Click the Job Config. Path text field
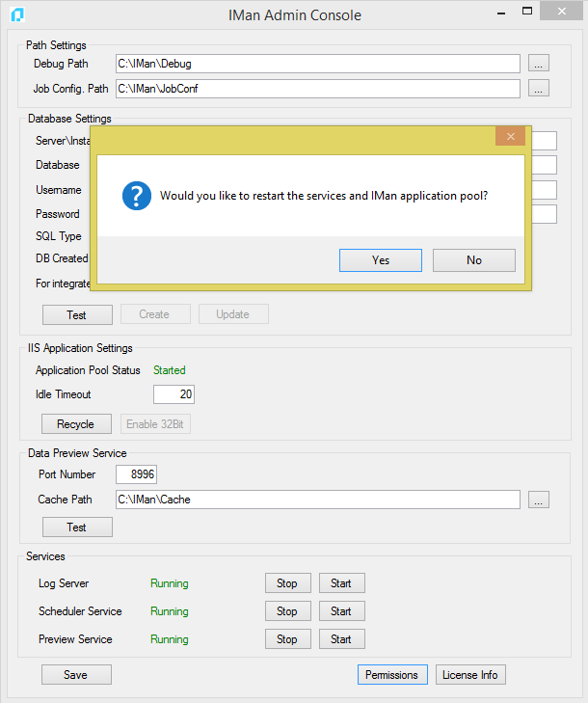Image resolution: width=588 pixels, height=703 pixels. tap(317, 89)
